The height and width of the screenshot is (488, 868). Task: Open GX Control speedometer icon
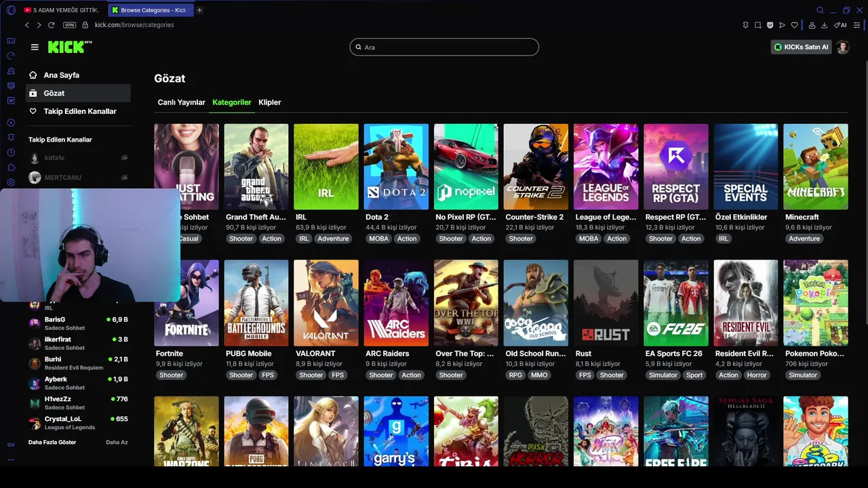click(11, 56)
